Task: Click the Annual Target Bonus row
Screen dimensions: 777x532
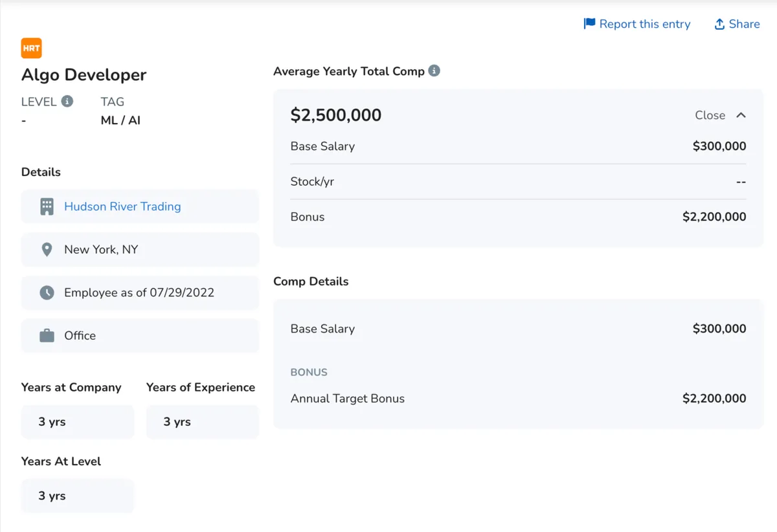Action: [518, 399]
